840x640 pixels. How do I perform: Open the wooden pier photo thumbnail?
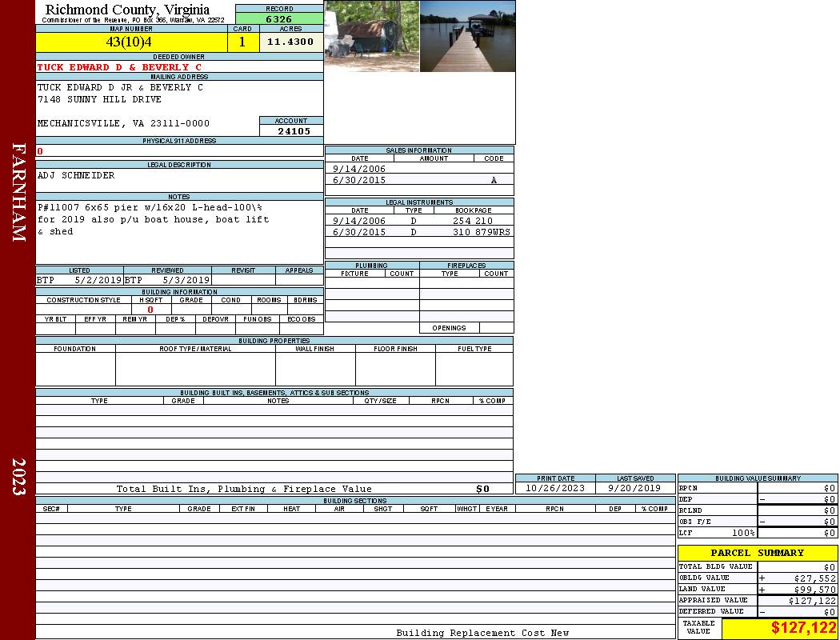(x=467, y=36)
